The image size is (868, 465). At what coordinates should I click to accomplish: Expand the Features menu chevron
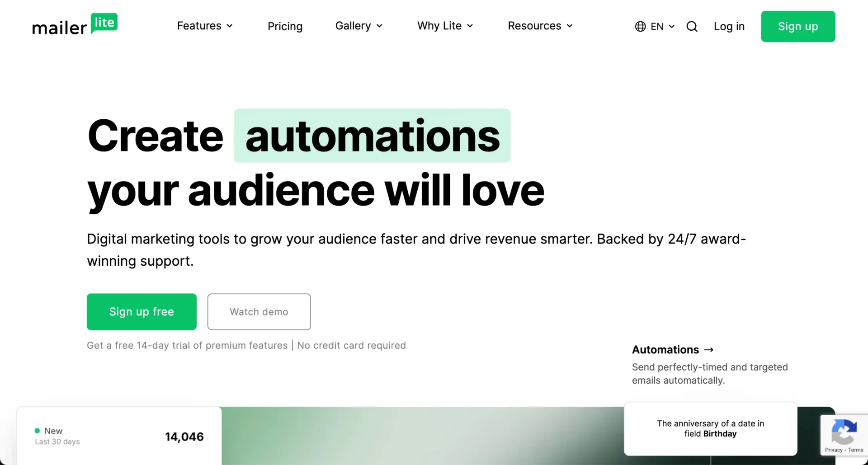click(x=230, y=26)
